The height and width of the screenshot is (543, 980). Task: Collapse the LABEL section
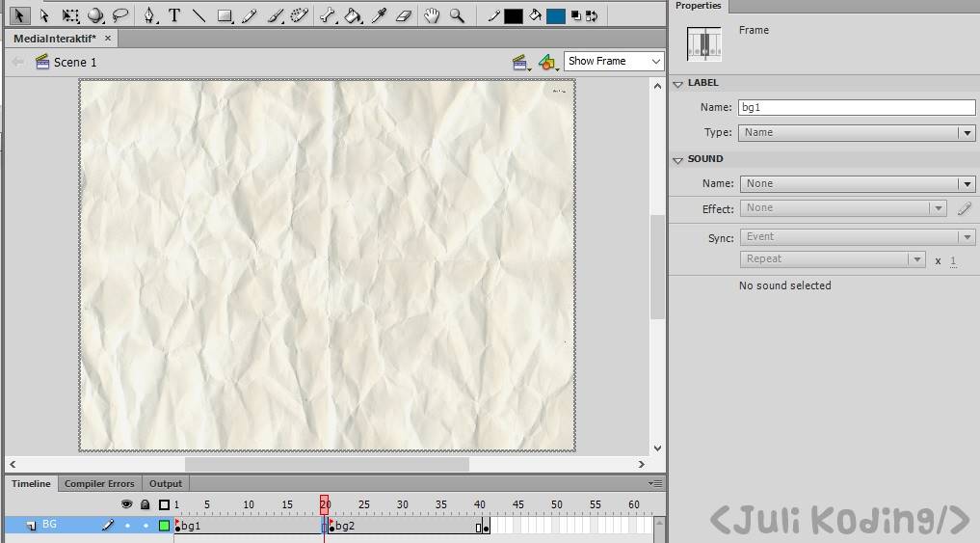click(x=678, y=84)
